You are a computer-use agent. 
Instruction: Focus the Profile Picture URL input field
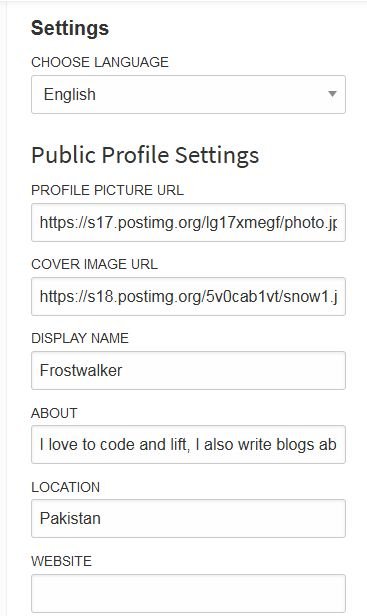point(188,222)
